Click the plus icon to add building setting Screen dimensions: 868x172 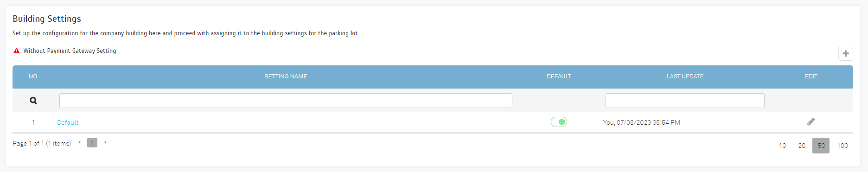pos(845,54)
